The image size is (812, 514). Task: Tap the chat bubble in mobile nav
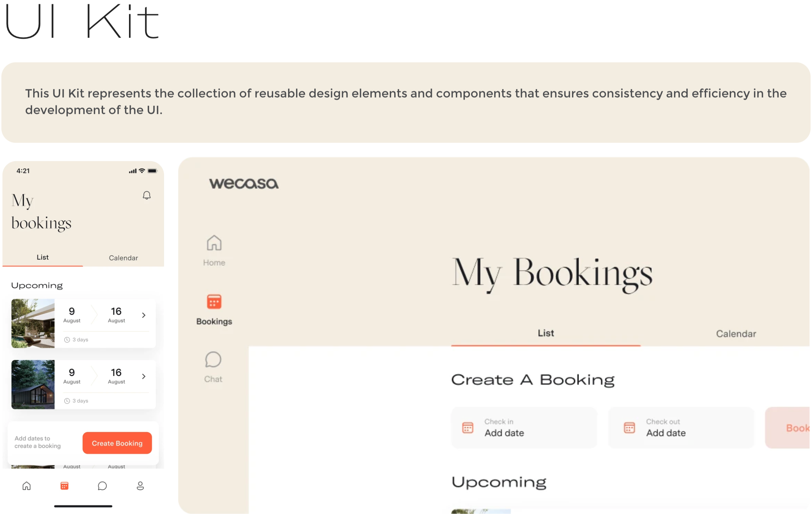(x=102, y=486)
